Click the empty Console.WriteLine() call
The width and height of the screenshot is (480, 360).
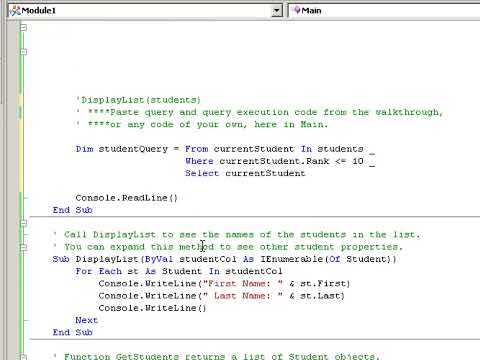tap(152, 308)
